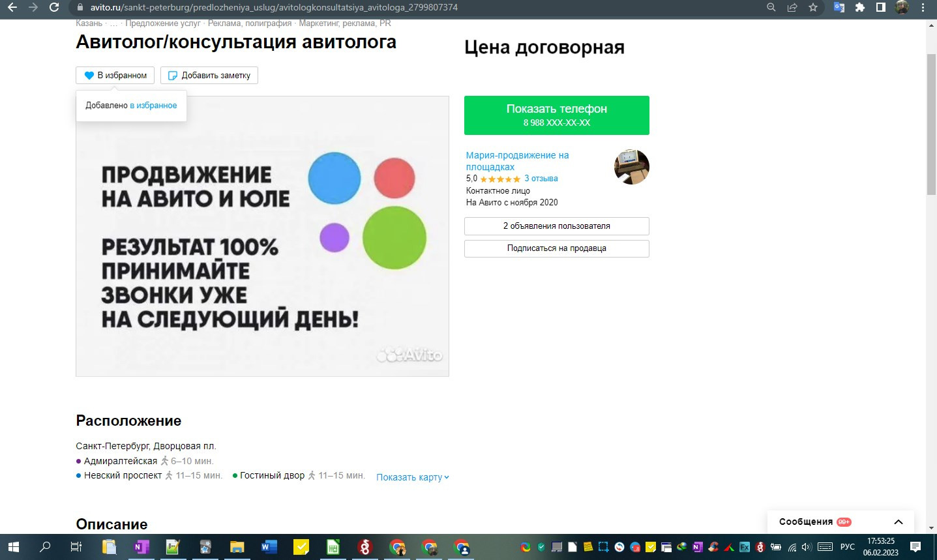This screenshot has height=560, width=937.
Task: Open Windows taskbar search
Action: (x=45, y=547)
